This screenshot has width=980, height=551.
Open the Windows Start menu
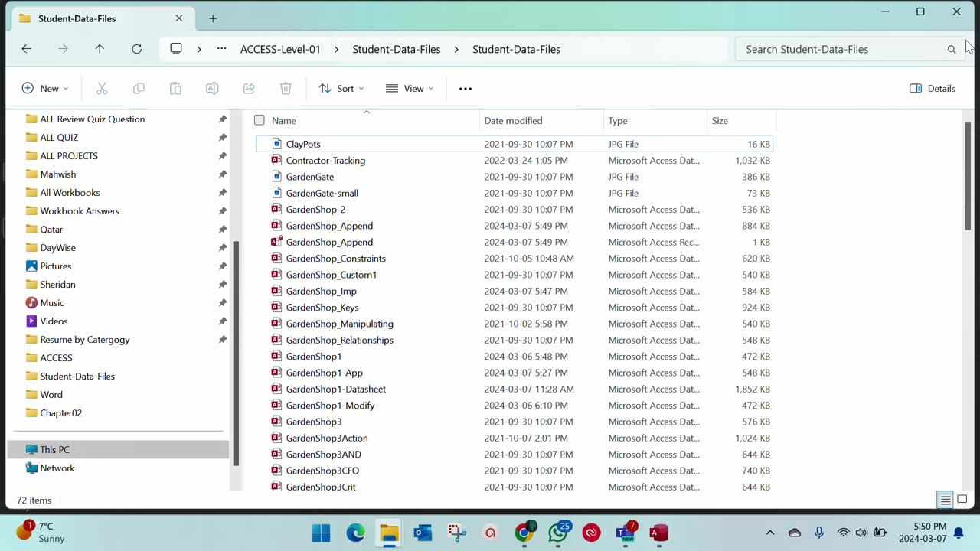pyautogui.click(x=322, y=533)
